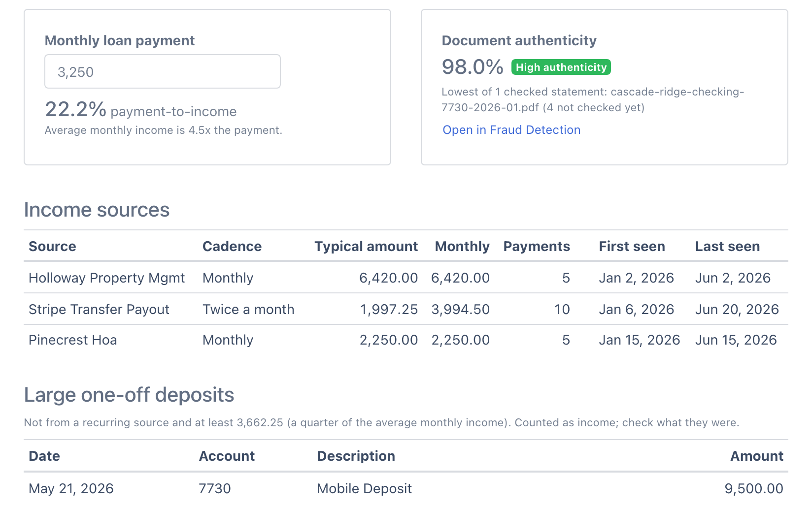This screenshot has width=812, height=508.
Task: Click the Date column header in deposits table
Action: coord(44,456)
